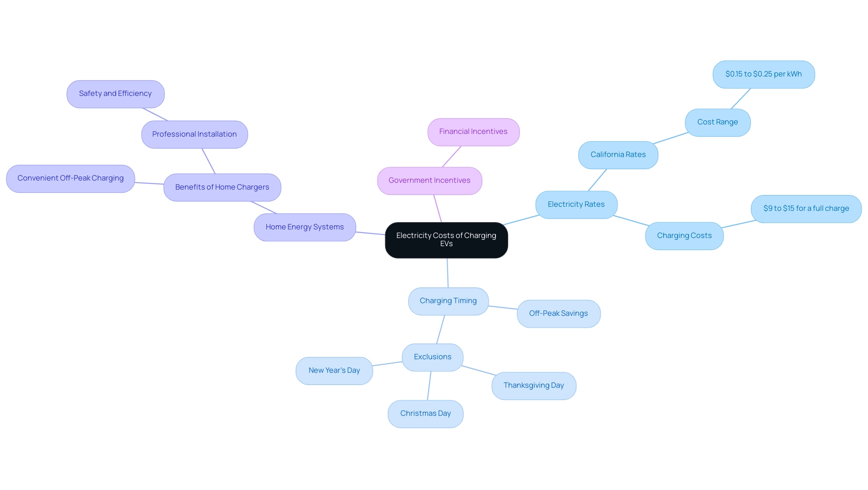Click the 'Financial Incentives' node
Viewport: 868px width, 490px height.
473,131
